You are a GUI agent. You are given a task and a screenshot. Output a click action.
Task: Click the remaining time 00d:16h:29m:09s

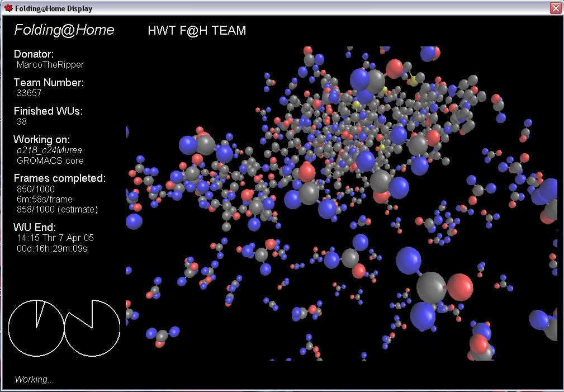(52, 248)
